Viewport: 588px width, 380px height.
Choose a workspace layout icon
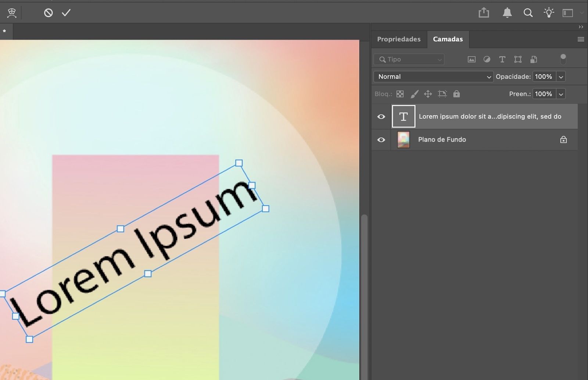pyautogui.click(x=568, y=13)
